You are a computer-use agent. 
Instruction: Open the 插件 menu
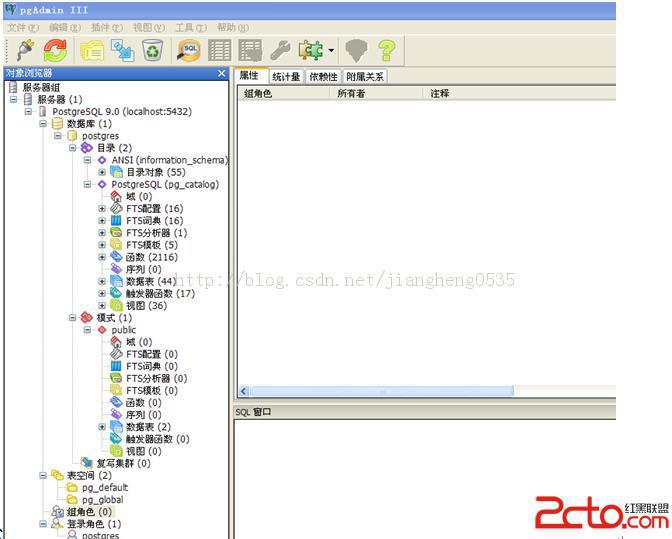click(107, 28)
